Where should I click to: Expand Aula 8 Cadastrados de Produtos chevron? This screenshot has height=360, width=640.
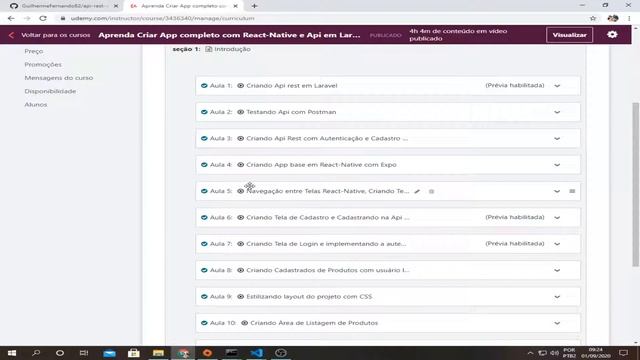(557, 270)
